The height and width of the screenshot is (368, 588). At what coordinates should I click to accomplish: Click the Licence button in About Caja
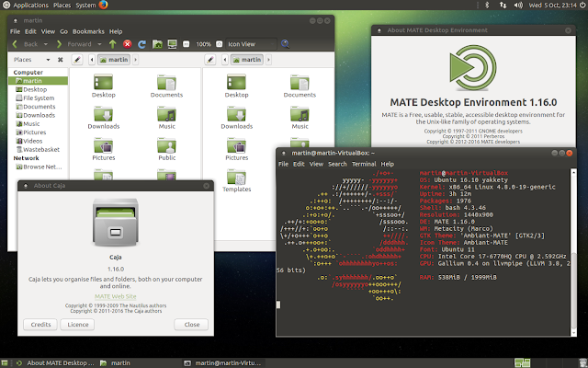tap(77, 325)
